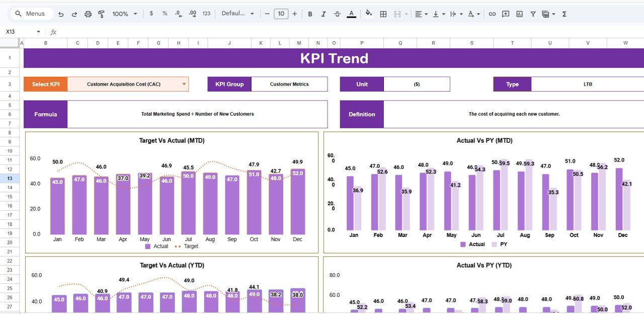Click the Select KPI label

coord(46,84)
